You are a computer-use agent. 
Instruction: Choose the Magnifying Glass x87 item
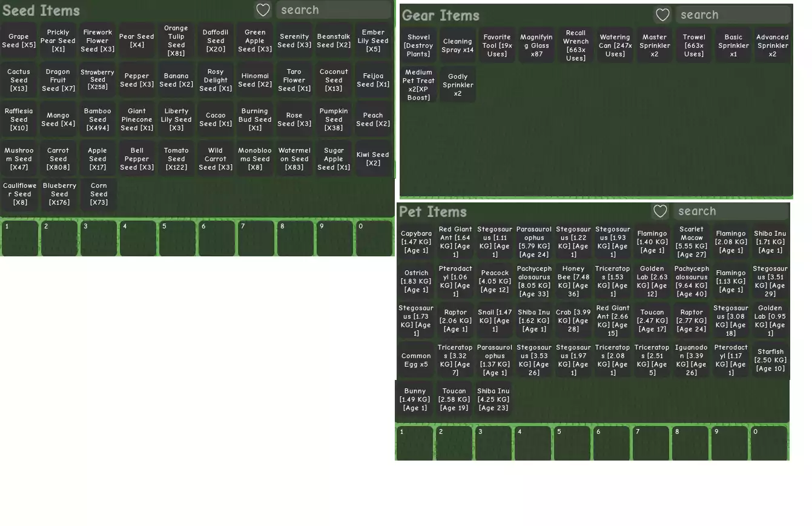[x=536, y=45]
